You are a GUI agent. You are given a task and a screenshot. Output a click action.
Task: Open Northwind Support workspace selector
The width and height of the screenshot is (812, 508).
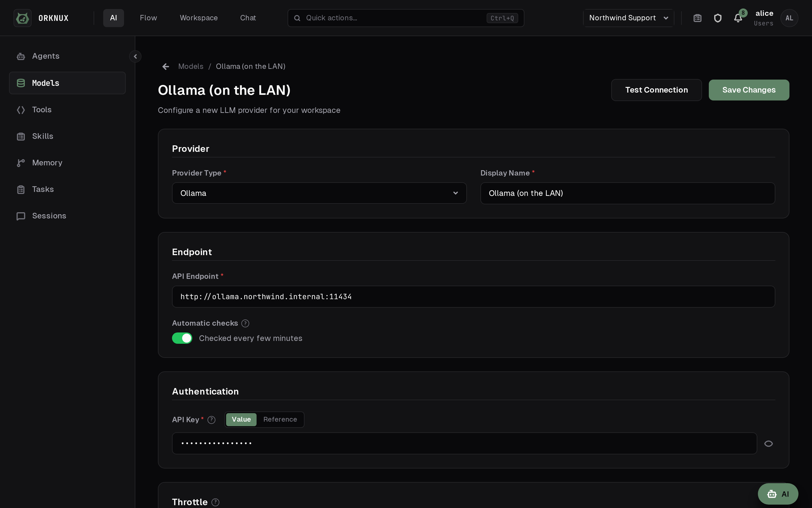[628, 18]
